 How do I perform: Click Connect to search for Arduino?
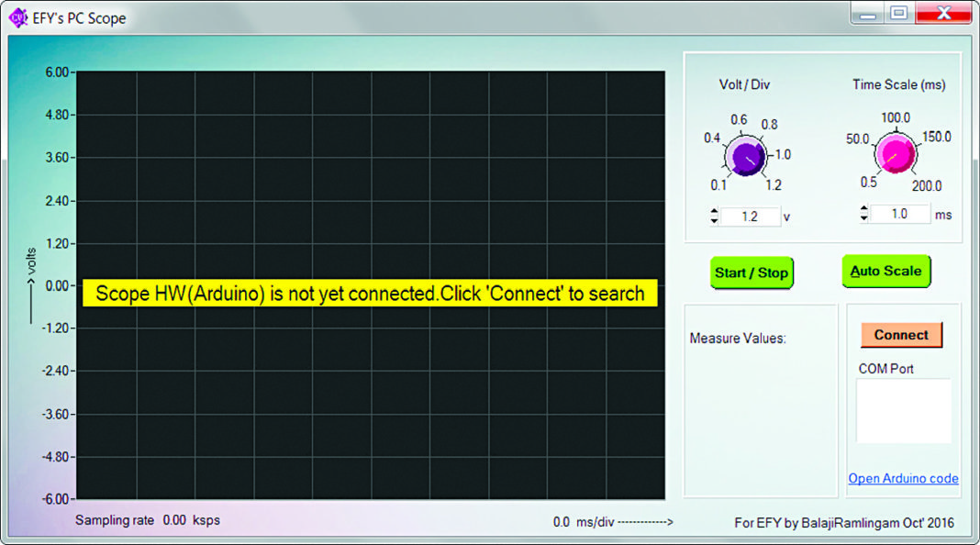pos(901,335)
